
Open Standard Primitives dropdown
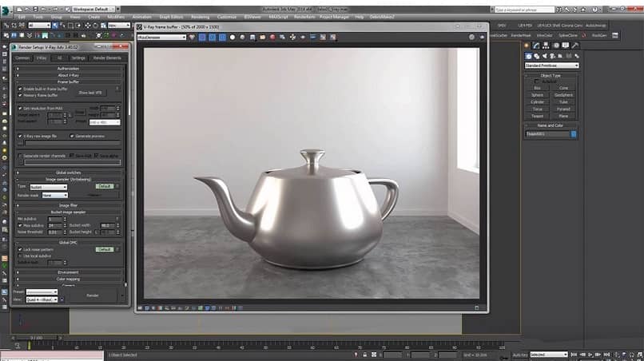tap(551, 65)
